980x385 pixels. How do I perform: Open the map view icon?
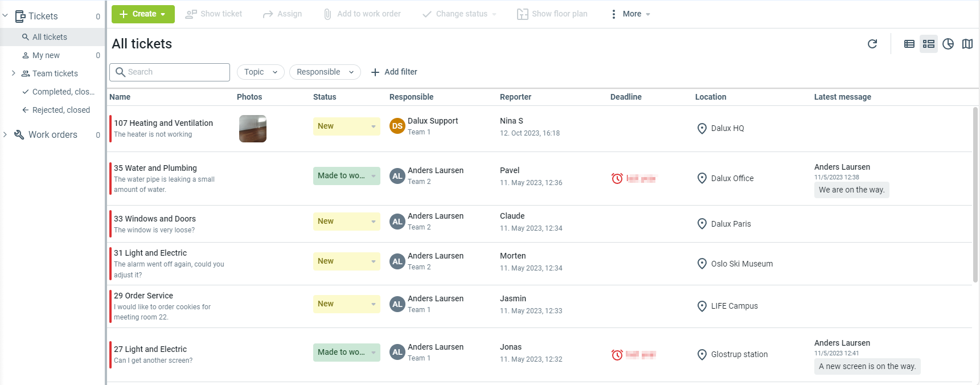tap(967, 44)
